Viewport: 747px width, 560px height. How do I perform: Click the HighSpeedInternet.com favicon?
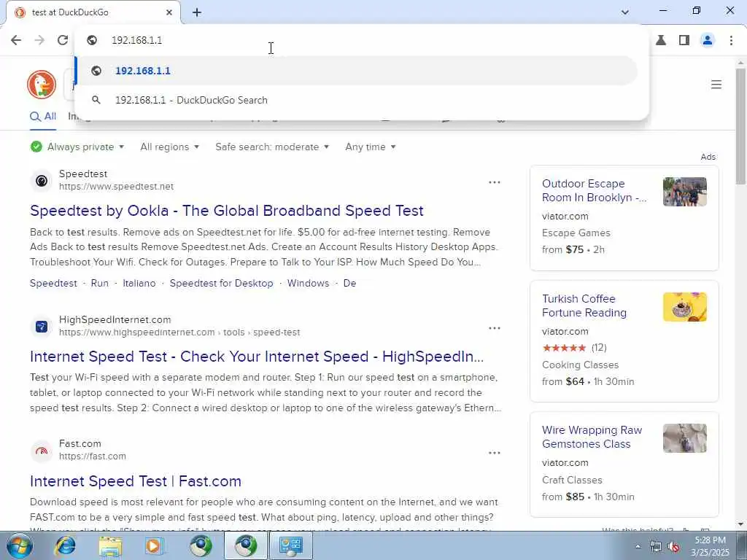tap(42, 327)
